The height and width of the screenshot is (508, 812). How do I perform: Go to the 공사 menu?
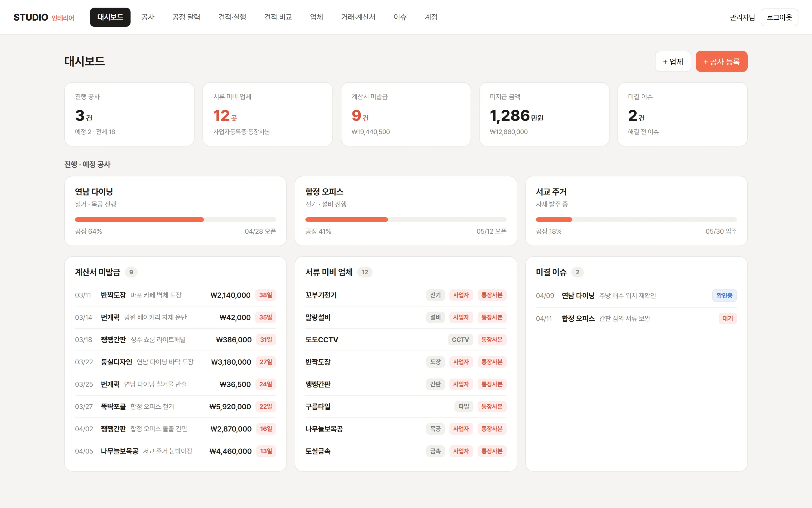coord(148,17)
